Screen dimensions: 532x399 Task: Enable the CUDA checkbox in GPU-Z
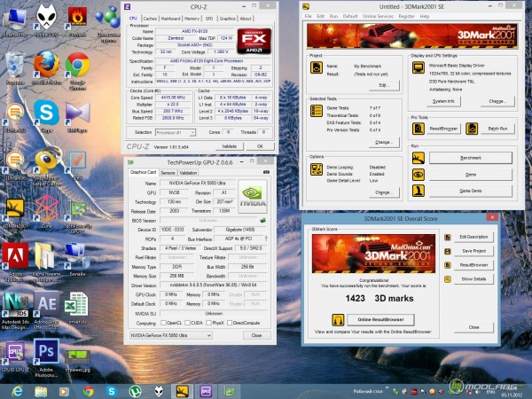click(187, 323)
